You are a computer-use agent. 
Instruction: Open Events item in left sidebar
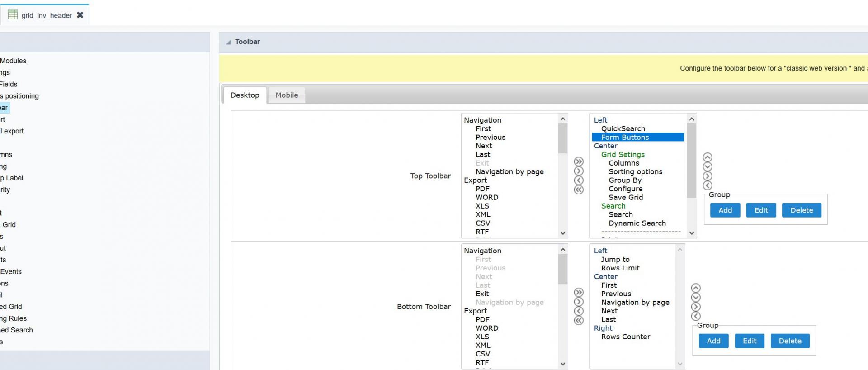click(11, 271)
